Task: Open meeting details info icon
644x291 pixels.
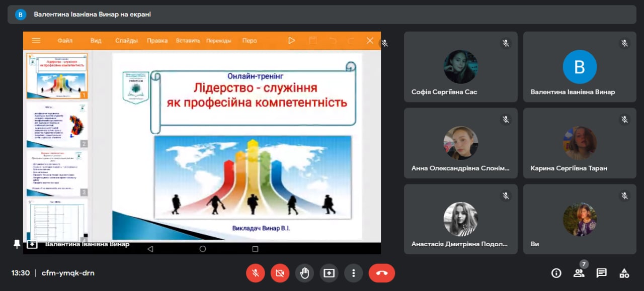Action: (556, 273)
